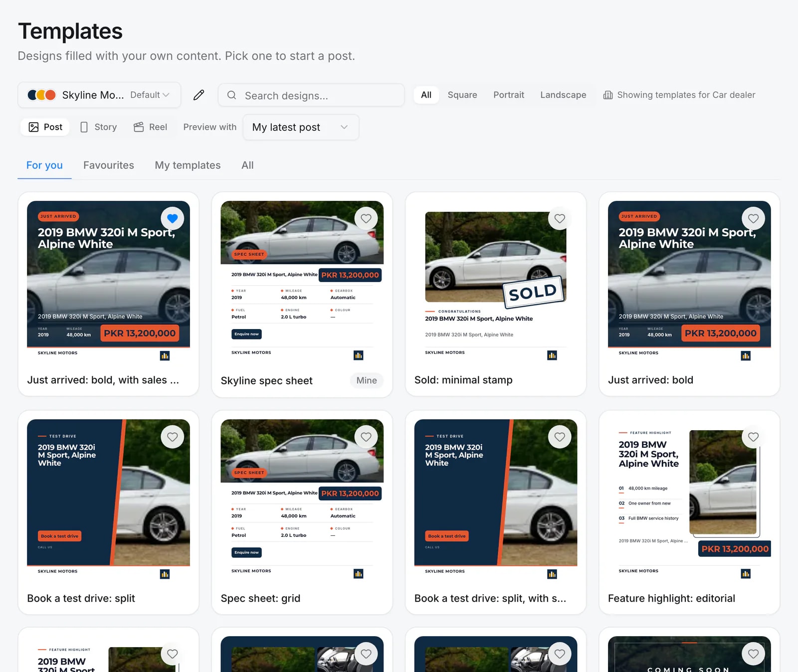
Task: Switch to the 'For you' tab
Action: click(44, 165)
